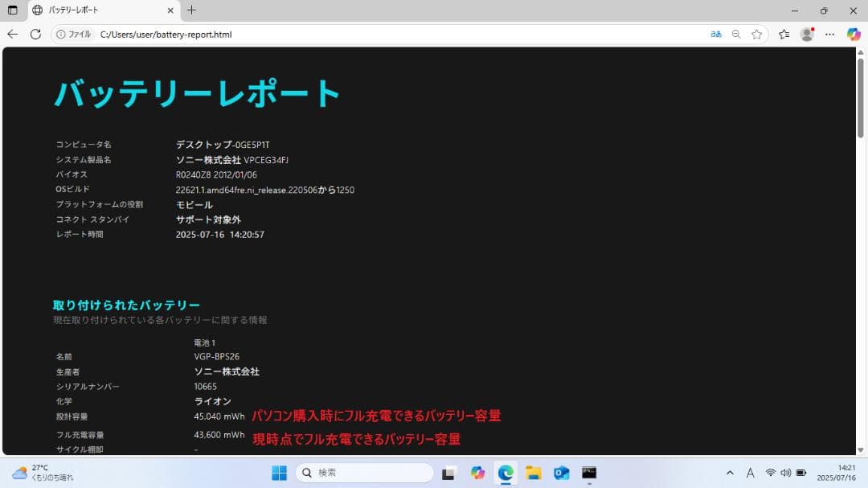This screenshot has width=868, height=488.
Task: Open the browser profile avatar
Action: tap(807, 35)
